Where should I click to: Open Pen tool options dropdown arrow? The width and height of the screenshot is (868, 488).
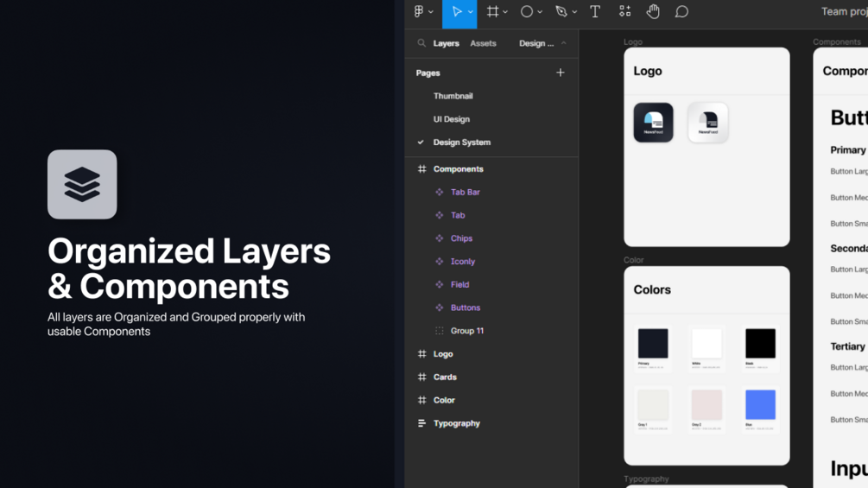[574, 12]
